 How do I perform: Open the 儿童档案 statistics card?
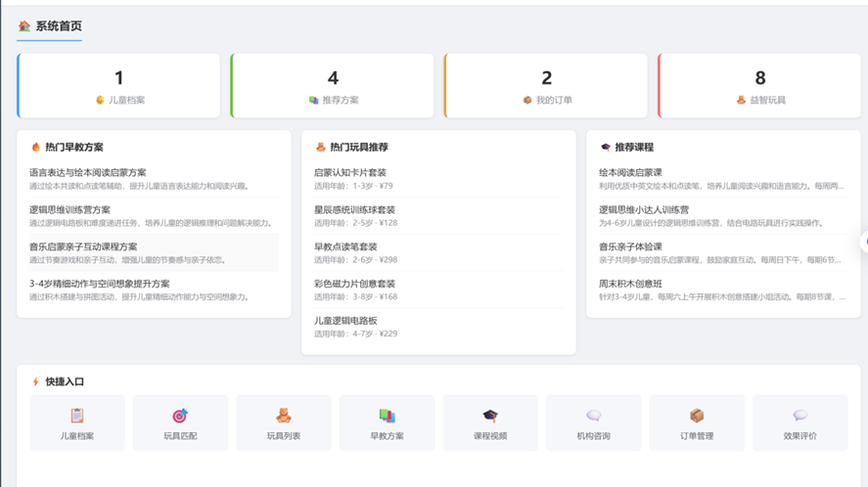(x=118, y=86)
